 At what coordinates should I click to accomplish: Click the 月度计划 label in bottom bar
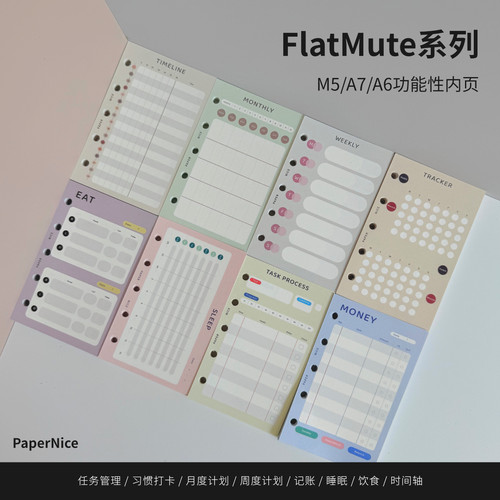pyautogui.click(x=207, y=481)
